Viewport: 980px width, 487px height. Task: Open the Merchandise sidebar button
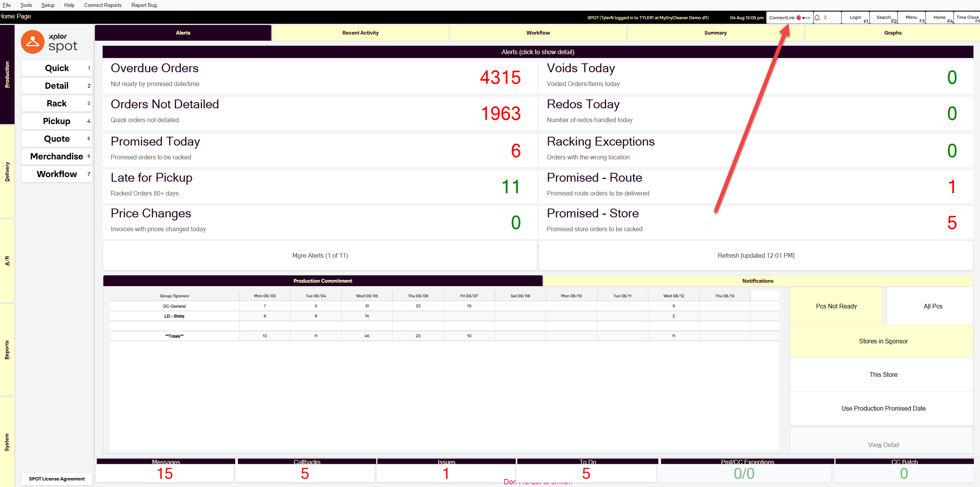click(x=56, y=156)
